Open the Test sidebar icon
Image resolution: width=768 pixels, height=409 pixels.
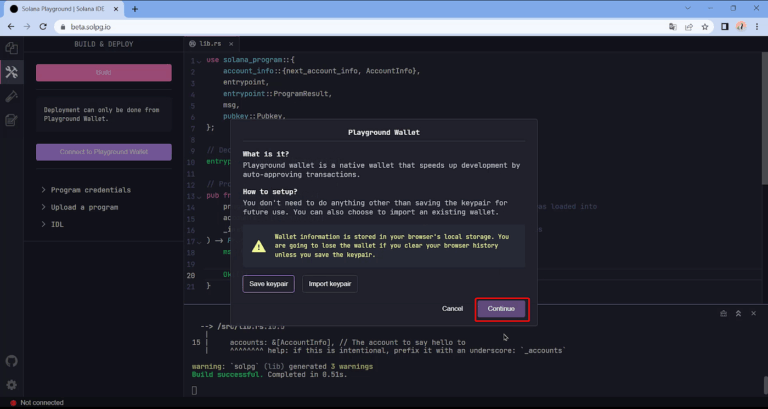[11, 96]
